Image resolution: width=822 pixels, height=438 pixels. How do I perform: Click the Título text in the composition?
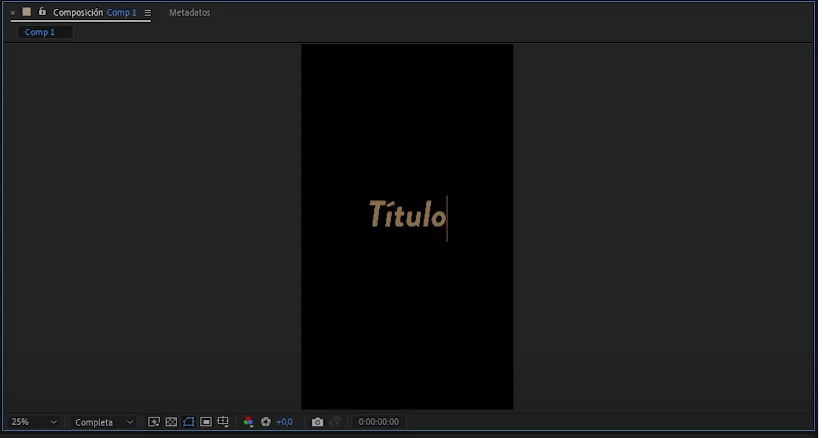coord(406,215)
